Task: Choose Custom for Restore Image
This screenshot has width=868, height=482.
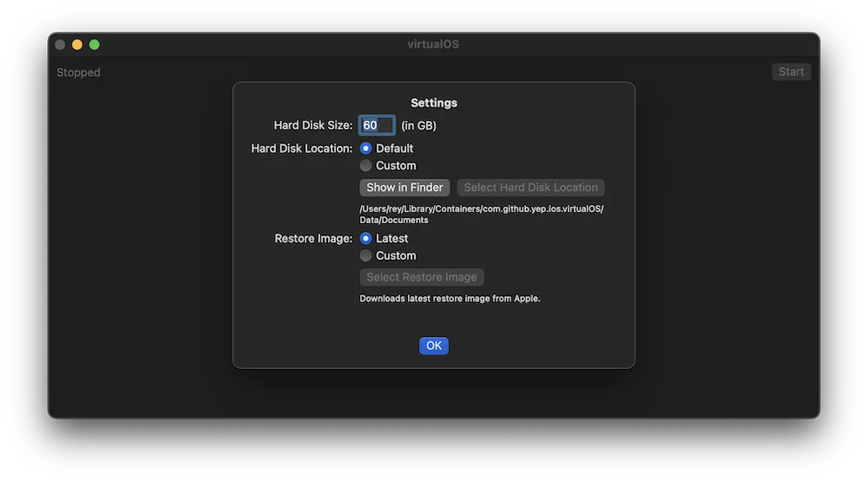Action: pos(366,256)
